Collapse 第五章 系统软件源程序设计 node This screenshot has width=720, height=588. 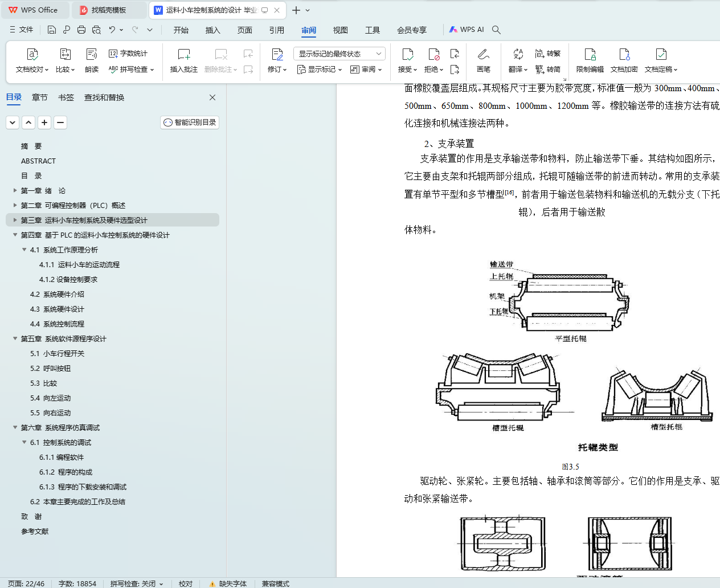click(15, 338)
